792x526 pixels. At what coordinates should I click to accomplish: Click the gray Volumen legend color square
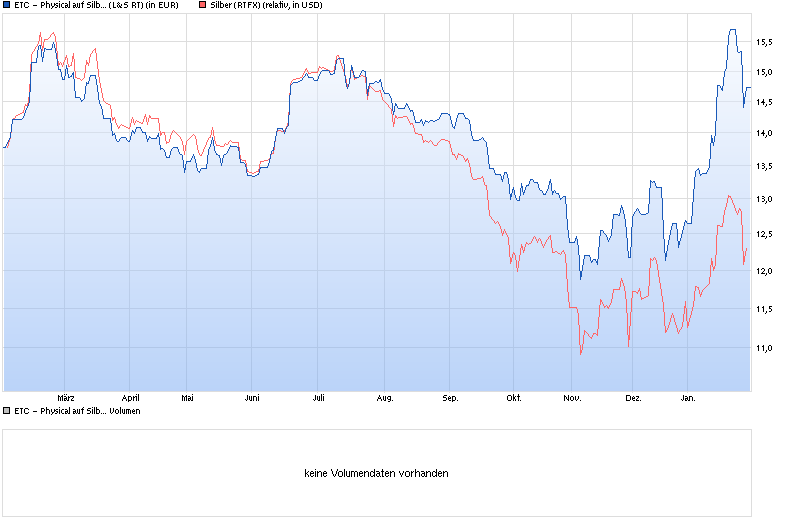coord(7,411)
